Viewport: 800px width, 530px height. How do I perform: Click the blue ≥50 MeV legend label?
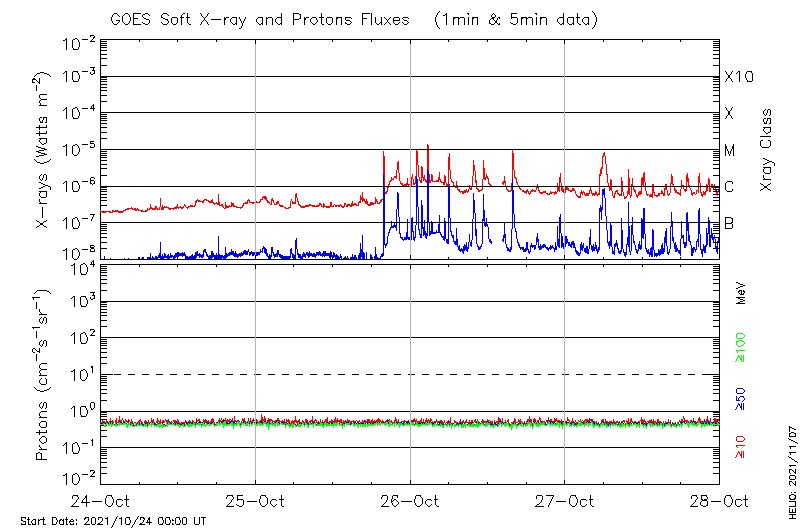(742, 399)
